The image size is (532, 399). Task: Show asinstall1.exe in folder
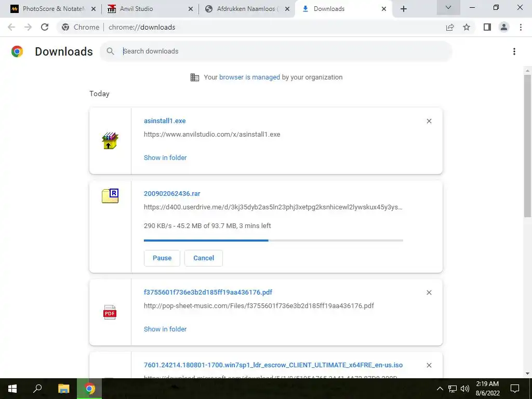[x=165, y=158]
